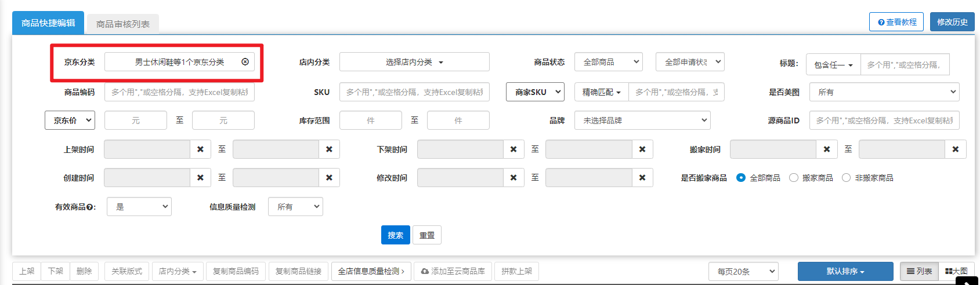Clear the 京东分类 selected category icon

pos(245,62)
